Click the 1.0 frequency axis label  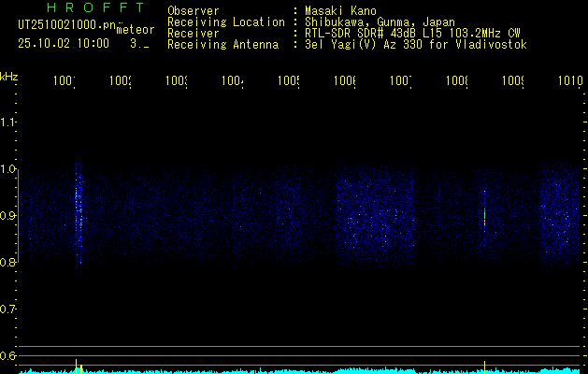[7, 169]
